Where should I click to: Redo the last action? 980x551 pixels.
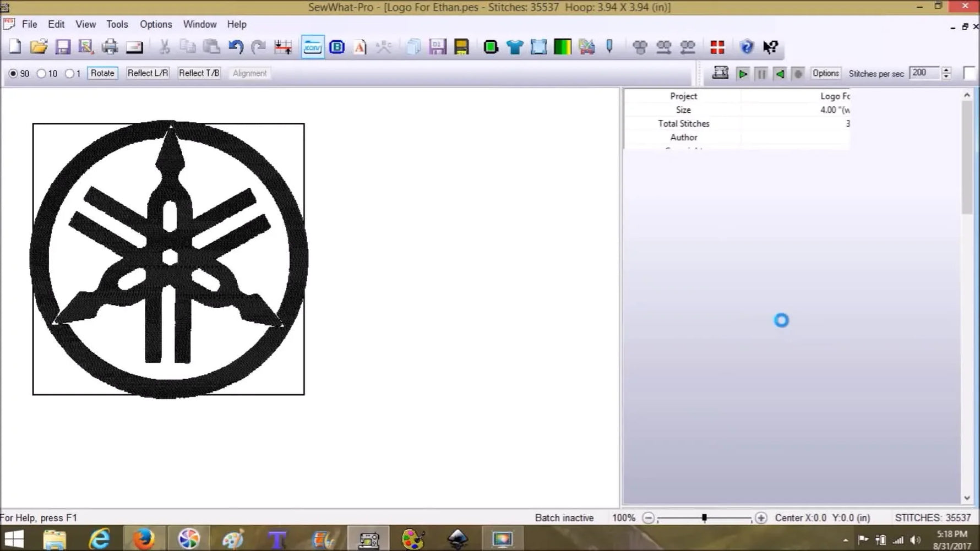(x=258, y=47)
